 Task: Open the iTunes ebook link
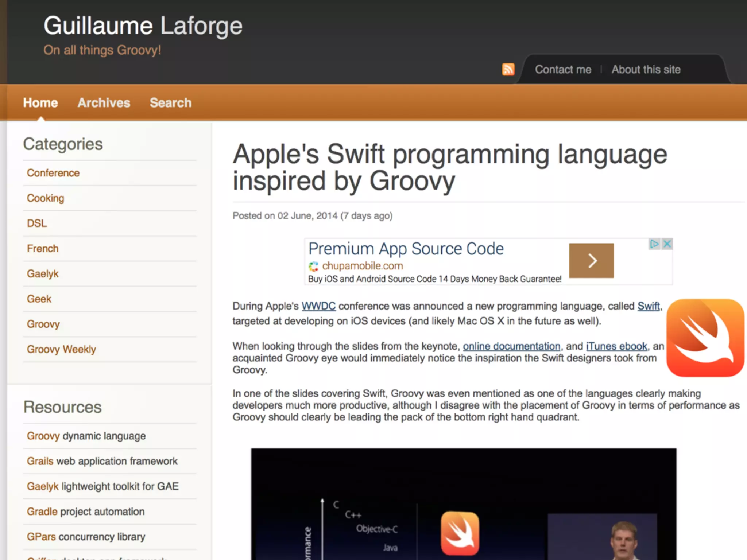(x=616, y=346)
